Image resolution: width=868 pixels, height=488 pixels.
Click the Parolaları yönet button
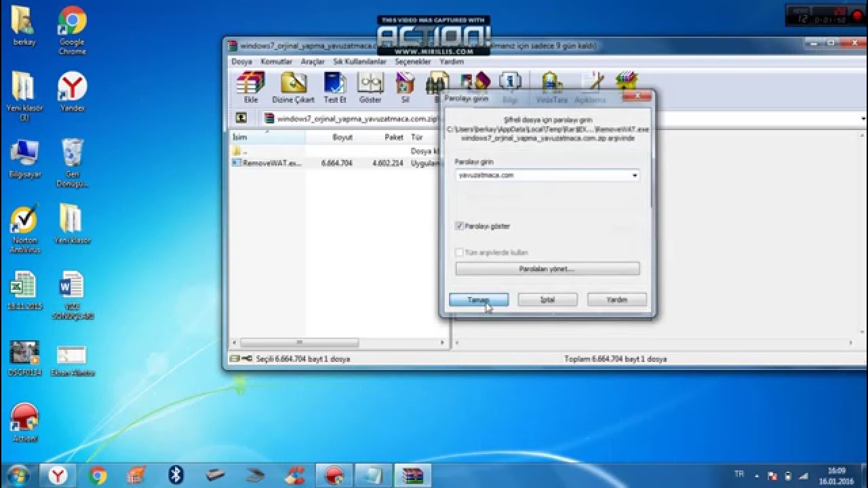click(x=547, y=269)
